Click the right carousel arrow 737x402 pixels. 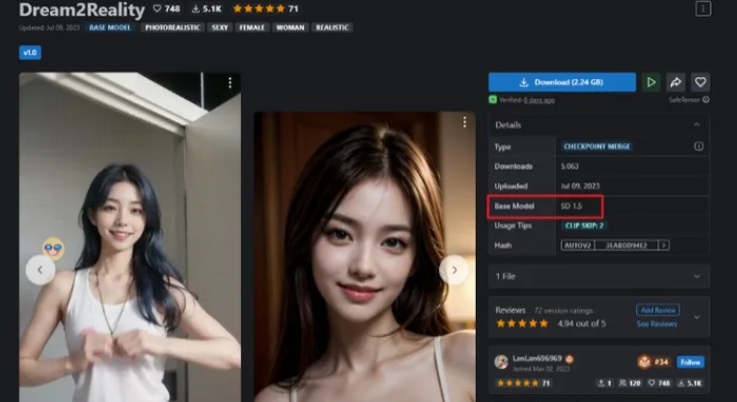click(x=454, y=270)
